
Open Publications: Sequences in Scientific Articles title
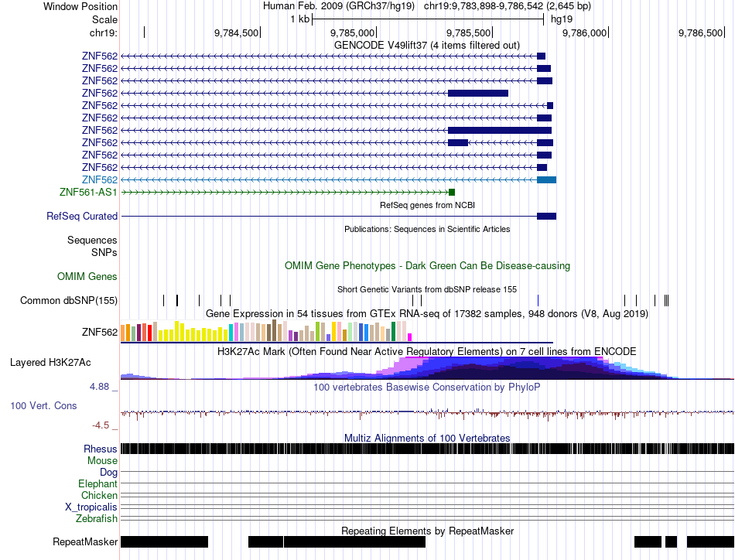427,229
